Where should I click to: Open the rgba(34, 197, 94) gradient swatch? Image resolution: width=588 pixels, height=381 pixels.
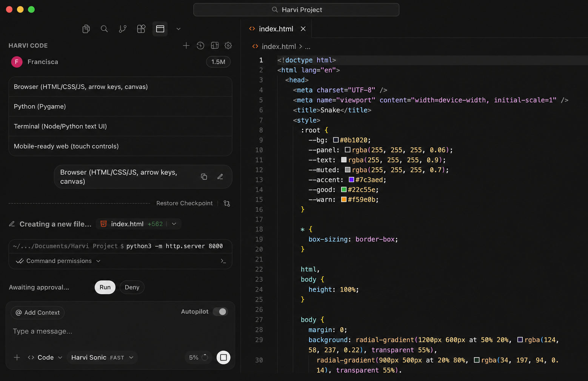477,360
